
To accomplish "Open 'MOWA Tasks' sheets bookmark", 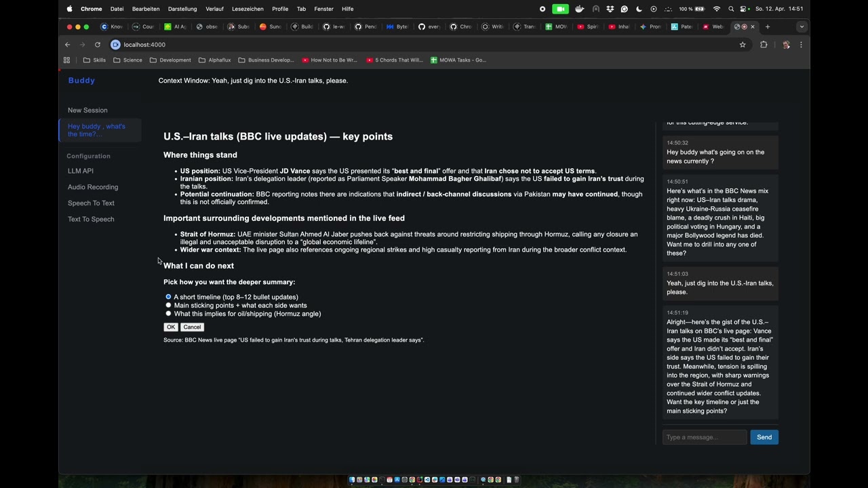I will [x=458, y=60].
